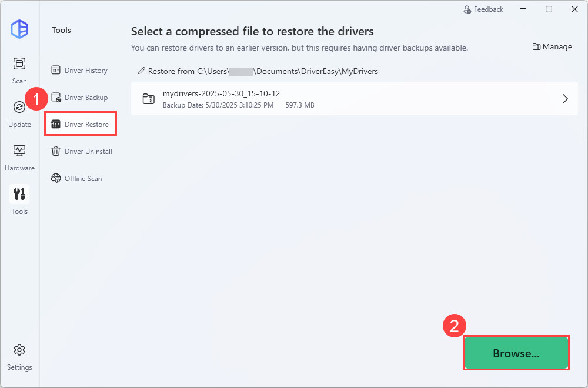
Task: Select Driver Restore tab
Action: coord(81,125)
